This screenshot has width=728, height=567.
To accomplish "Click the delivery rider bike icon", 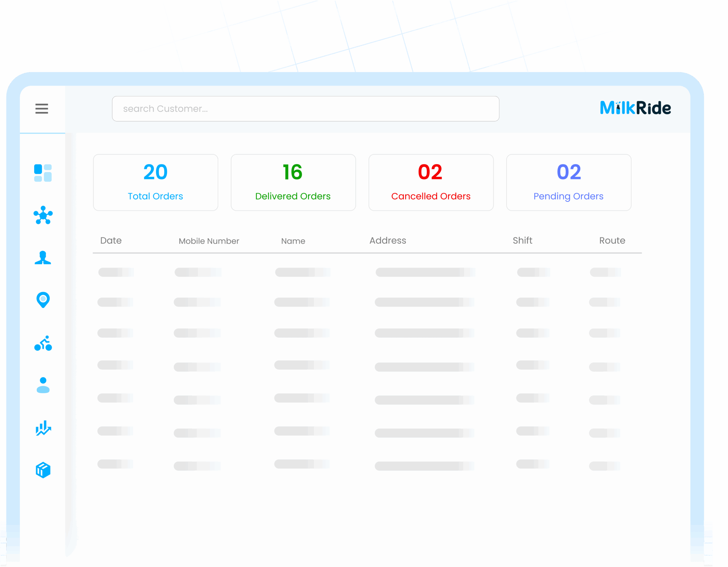I will point(43,343).
